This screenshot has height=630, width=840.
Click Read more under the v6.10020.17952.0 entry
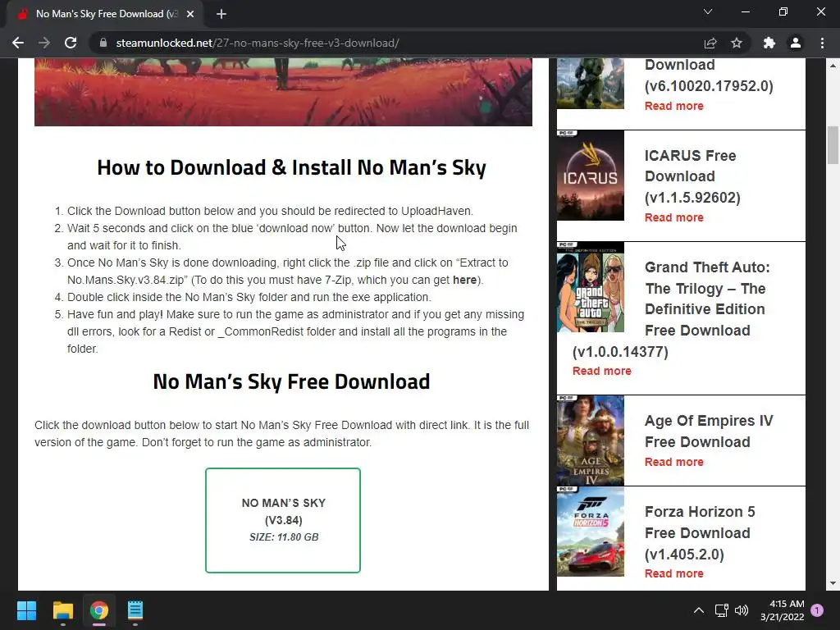click(x=674, y=106)
